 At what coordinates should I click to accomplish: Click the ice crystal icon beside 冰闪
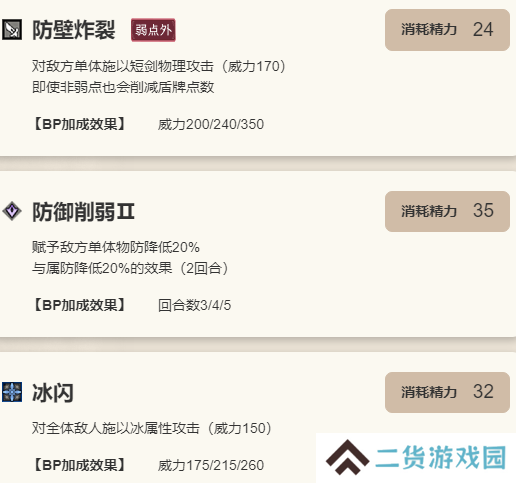(12, 392)
